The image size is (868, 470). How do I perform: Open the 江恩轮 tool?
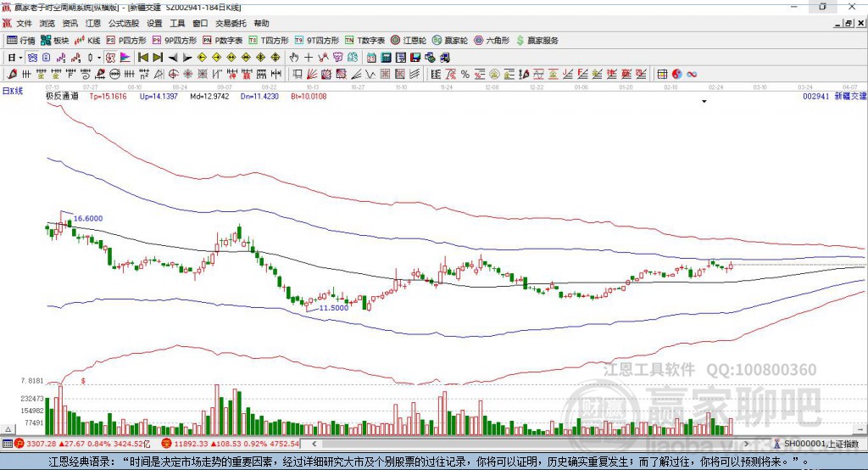click(x=409, y=41)
